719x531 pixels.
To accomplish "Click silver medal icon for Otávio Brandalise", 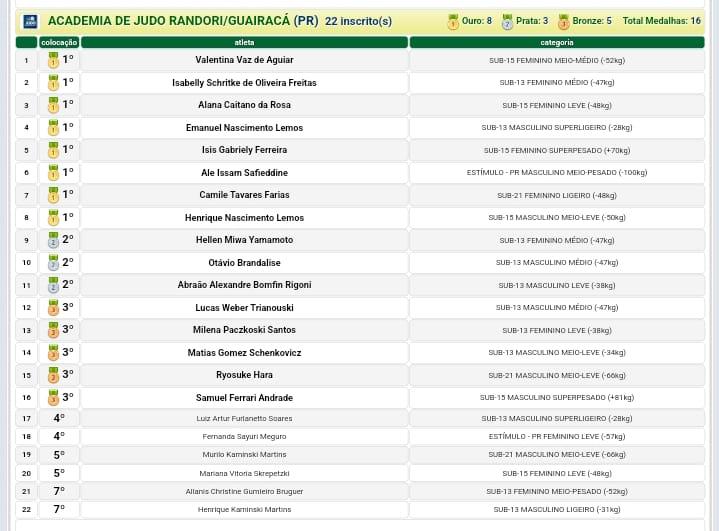I will [x=54, y=262].
